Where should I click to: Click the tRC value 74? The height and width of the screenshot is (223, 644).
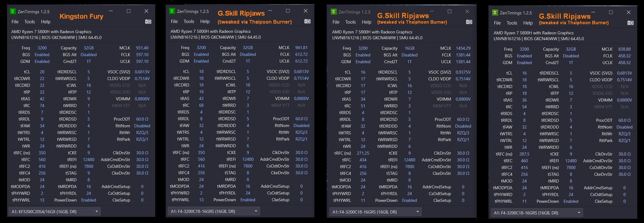(42, 106)
